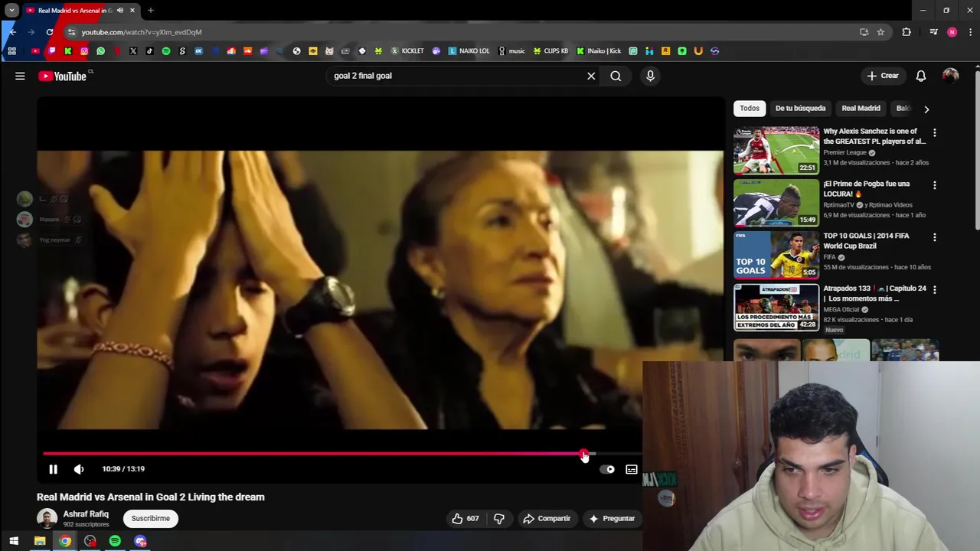
Task: Open a new browser tab
Action: point(151,10)
